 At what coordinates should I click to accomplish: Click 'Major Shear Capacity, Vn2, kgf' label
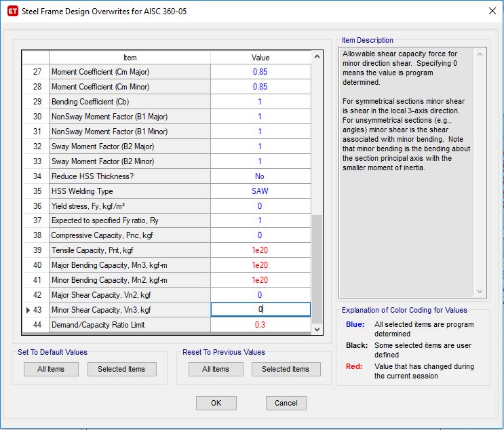click(101, 295)
